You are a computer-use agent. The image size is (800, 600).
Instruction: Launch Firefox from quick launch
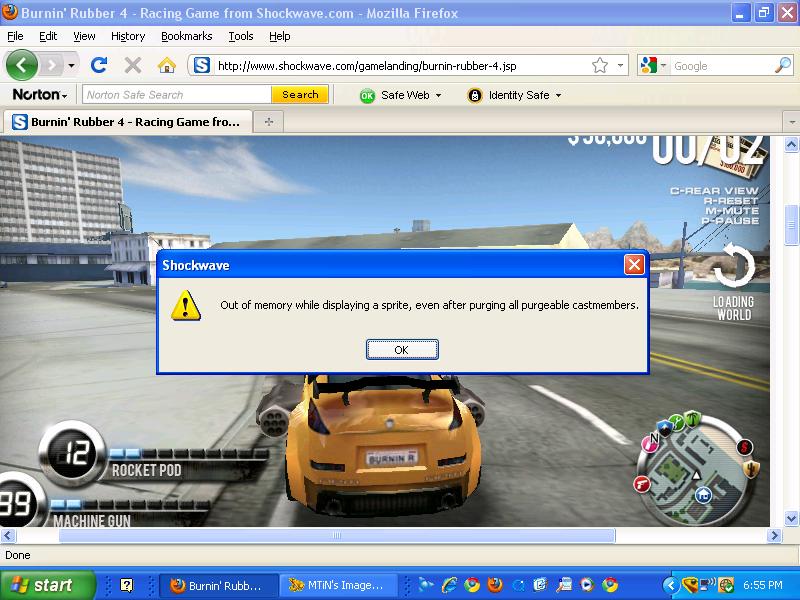click(494, 585)
